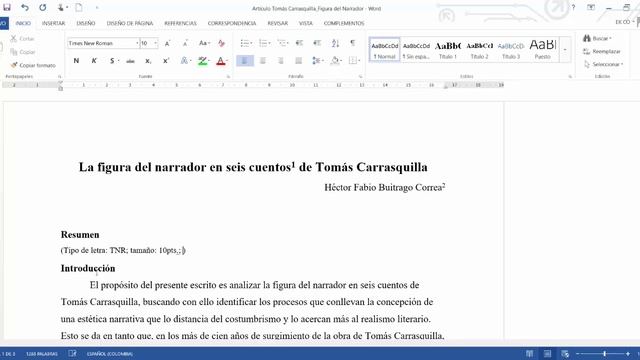Open the REFERENCIAS tab
640x360 pixels.
[180, 23]
